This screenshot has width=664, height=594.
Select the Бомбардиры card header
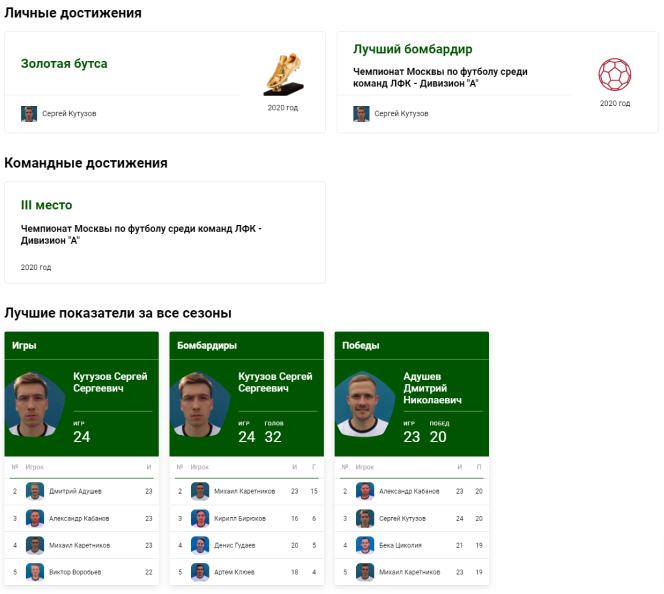point(207,346)
